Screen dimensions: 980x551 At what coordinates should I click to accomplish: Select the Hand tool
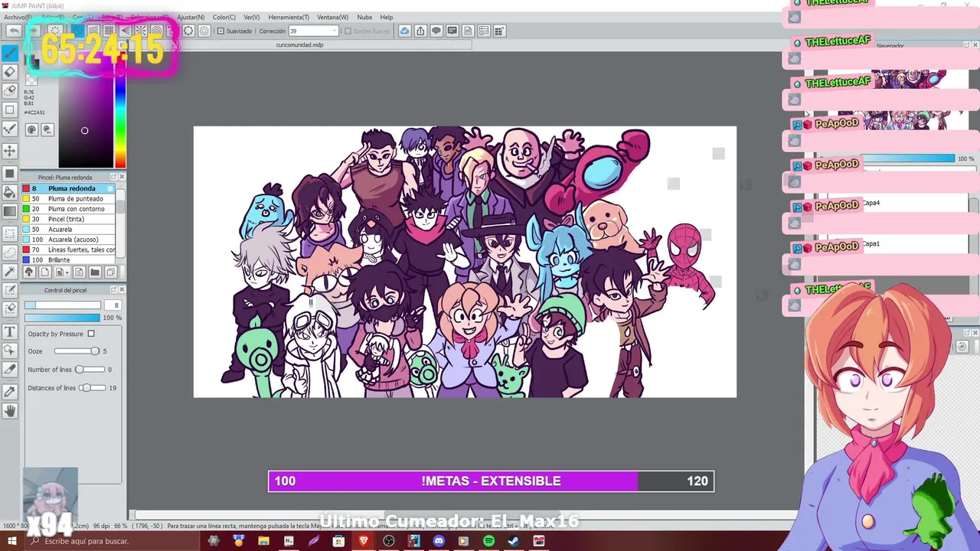pos(9,411)
